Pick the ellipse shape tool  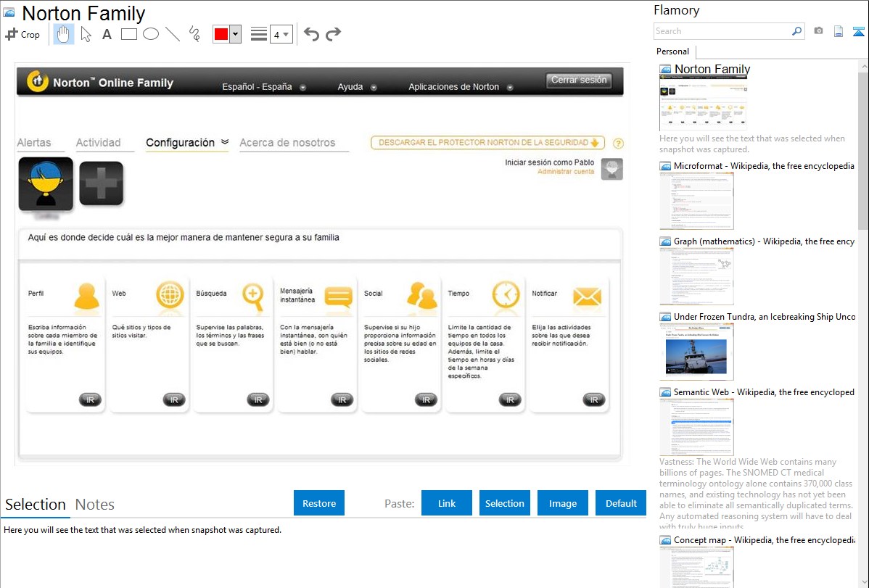(151, 34)
